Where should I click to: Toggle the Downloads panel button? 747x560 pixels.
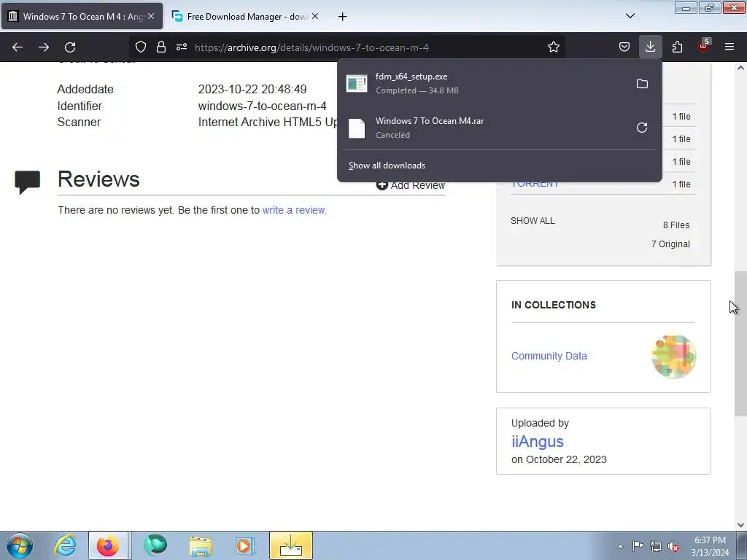click(650, 47)
